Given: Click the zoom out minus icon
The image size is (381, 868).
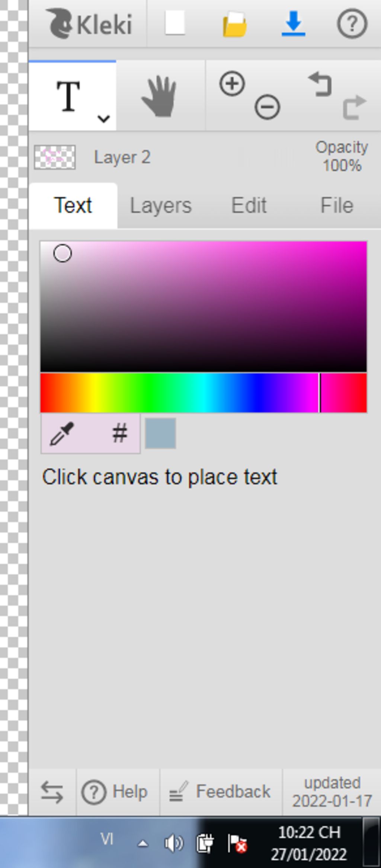Looking at the screenshot, I should coord(267,107).
